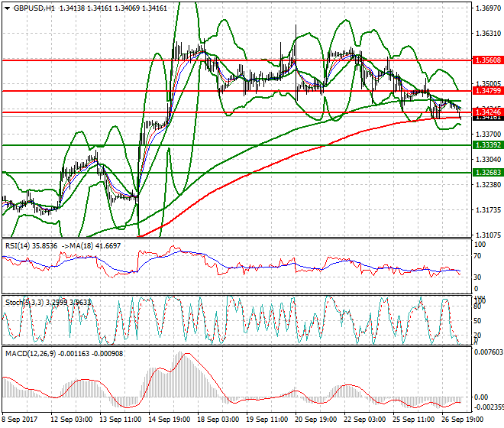Click the 1.33040 price scale value
Viewport: 504px width, 428px height.
tap(488, 160)
